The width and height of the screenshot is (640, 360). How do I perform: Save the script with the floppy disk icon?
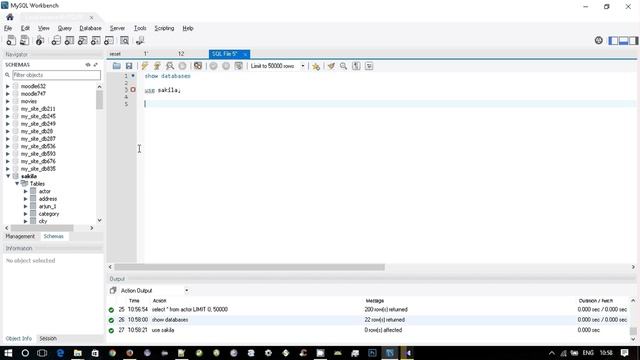pyautogui.click(x=129, y=66)
